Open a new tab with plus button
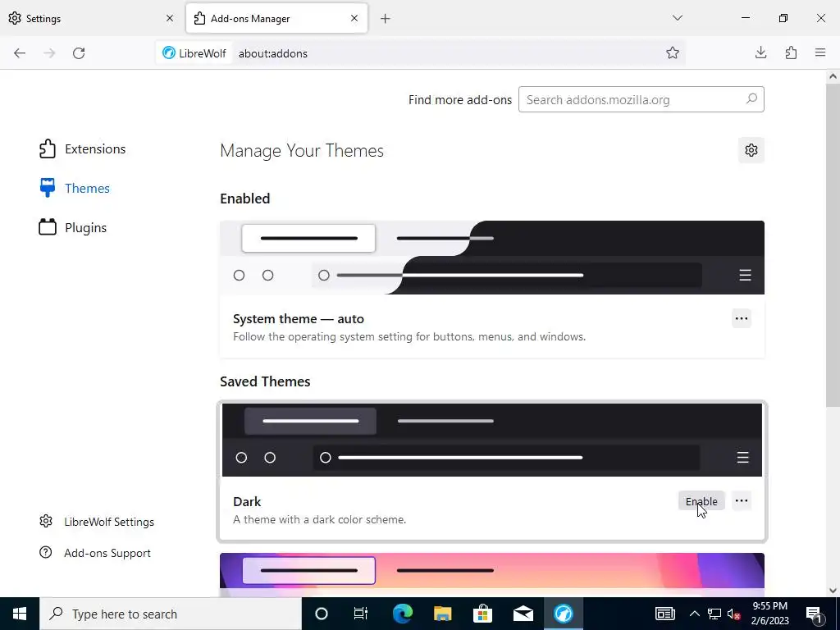This screenshot has height=630, width=840. coord(386,19)
